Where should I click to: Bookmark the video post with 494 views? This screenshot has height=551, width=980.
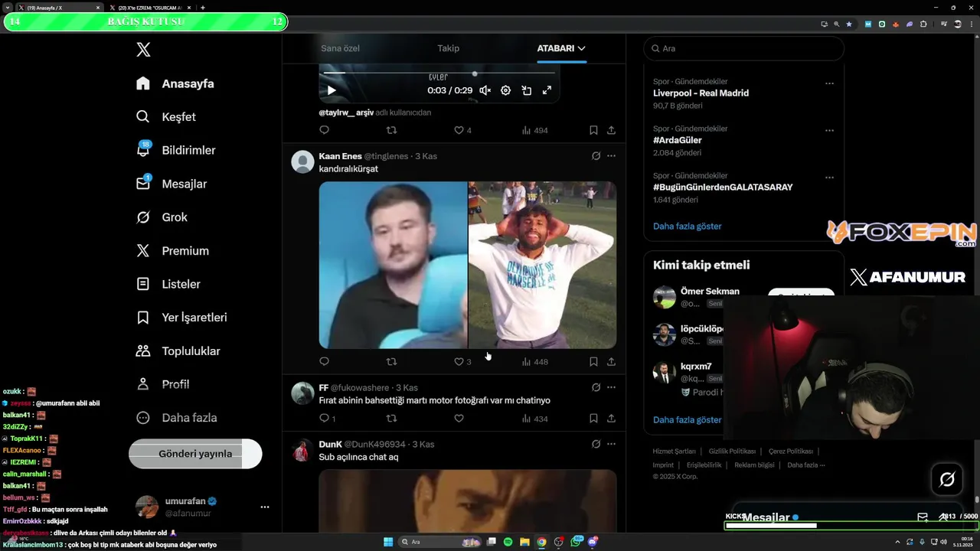[593, 130]
